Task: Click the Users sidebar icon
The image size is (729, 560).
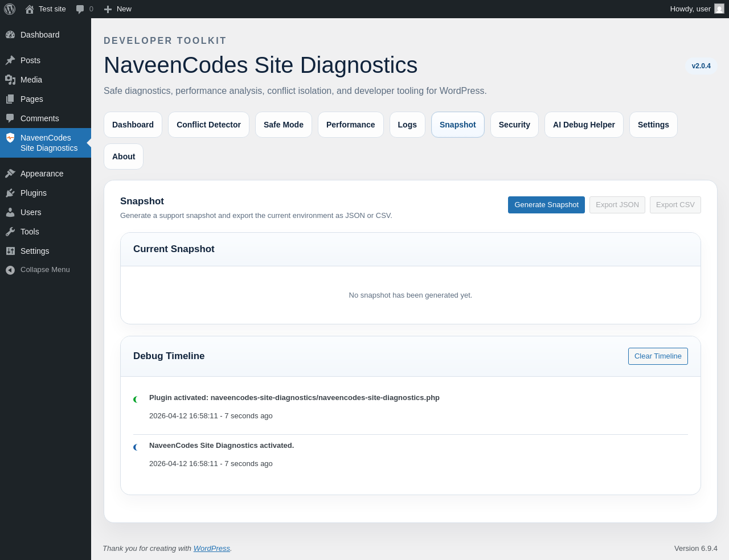Action: [10, 212]
